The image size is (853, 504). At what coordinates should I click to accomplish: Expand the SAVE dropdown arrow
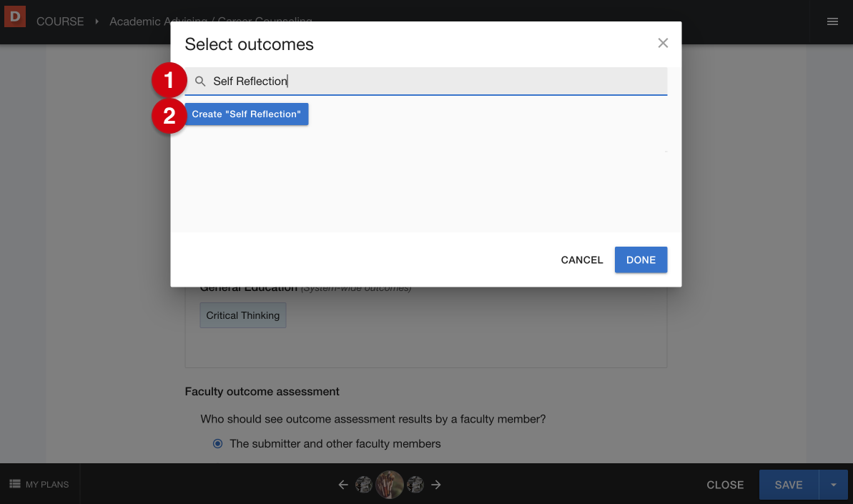[834, 485]
